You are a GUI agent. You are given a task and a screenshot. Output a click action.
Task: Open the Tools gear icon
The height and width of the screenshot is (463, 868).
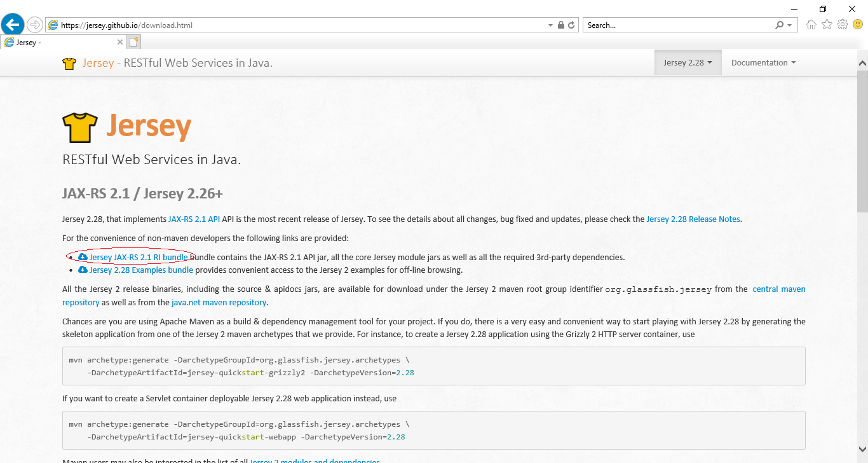[x=843, y=25]
